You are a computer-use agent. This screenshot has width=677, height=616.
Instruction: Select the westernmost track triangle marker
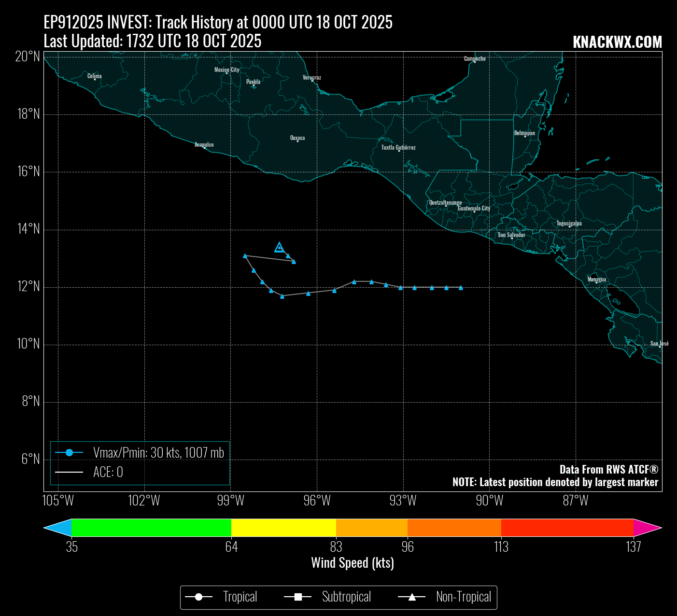point(245,256)
